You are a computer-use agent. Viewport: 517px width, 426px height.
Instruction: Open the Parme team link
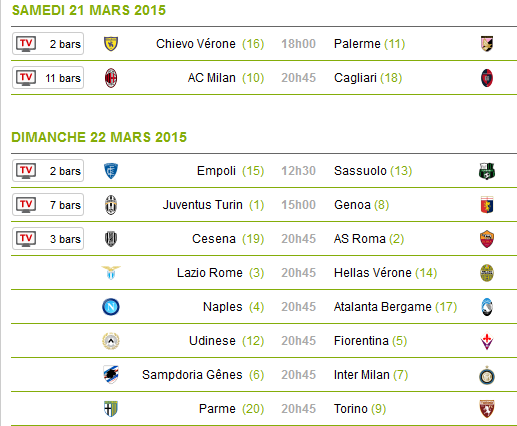(217, 409)
